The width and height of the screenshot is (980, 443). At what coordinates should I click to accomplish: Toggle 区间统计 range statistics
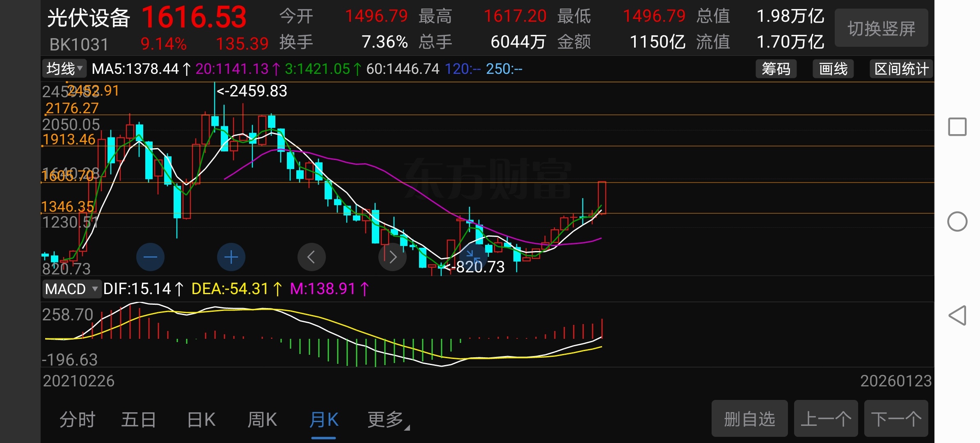pyautogui.click(x=901, y=69)
